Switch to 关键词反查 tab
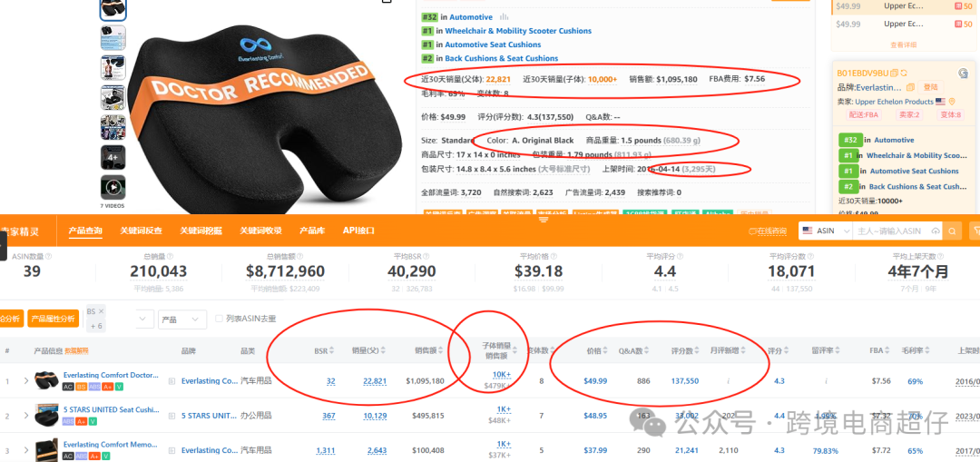The image size is (980, 462). tap(142, 231)
